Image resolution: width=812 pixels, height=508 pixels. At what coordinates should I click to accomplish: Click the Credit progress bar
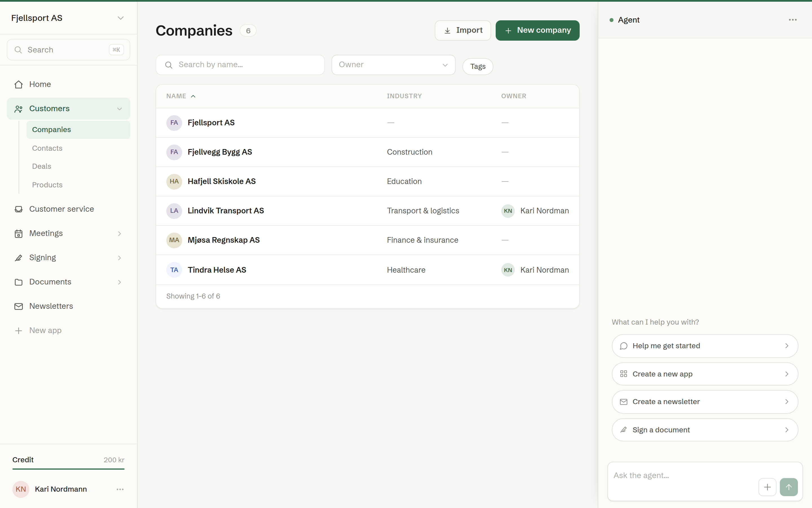click(69, 469)
